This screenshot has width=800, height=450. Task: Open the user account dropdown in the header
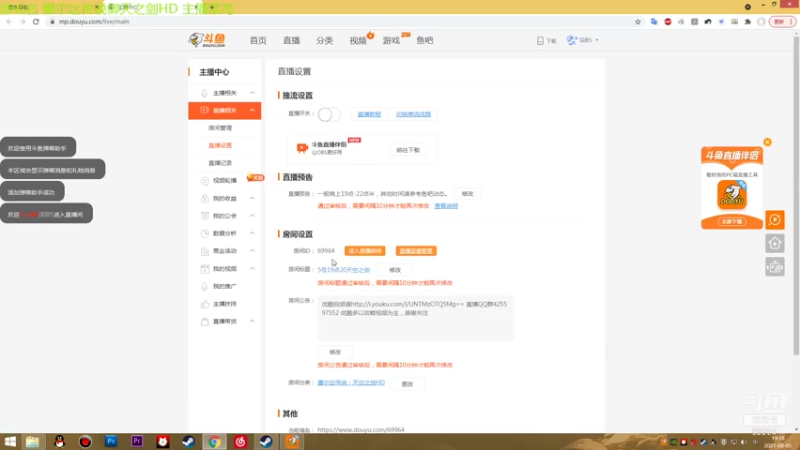583,40
